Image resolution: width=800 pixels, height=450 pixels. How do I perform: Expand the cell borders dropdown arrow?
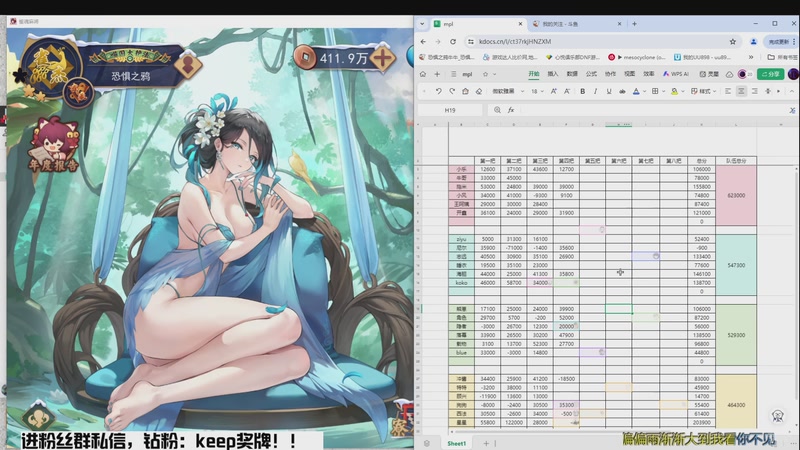(x=664, y=91)
